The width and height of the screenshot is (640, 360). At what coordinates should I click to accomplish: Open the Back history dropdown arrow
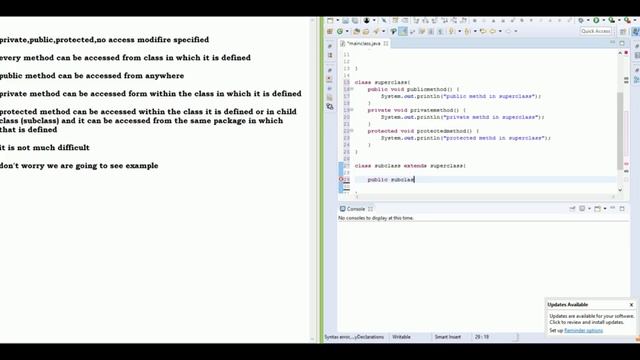(x=500, y=31)
